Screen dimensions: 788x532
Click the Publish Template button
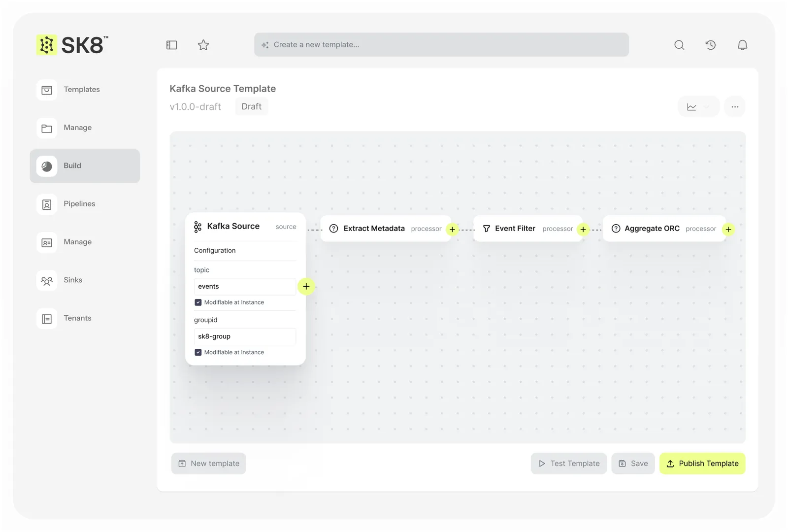pyautogui.click(x=702, y=464)
